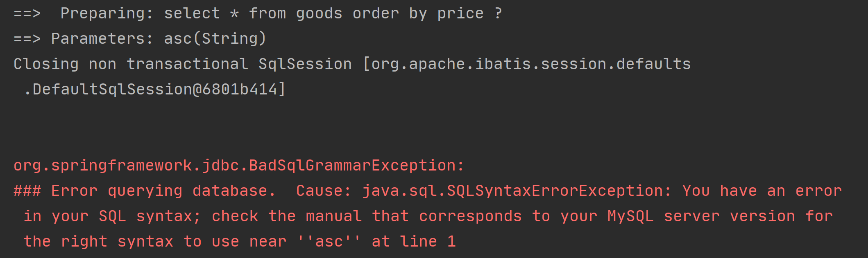The image size is (868, 258).
Task: Click the word "Parameters" in the log
Action: (97, 39)
